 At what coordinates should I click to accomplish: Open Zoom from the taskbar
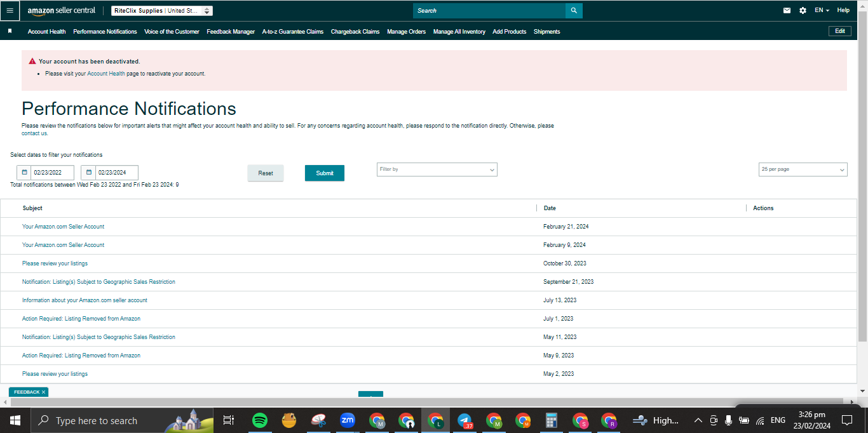(347, 420)
